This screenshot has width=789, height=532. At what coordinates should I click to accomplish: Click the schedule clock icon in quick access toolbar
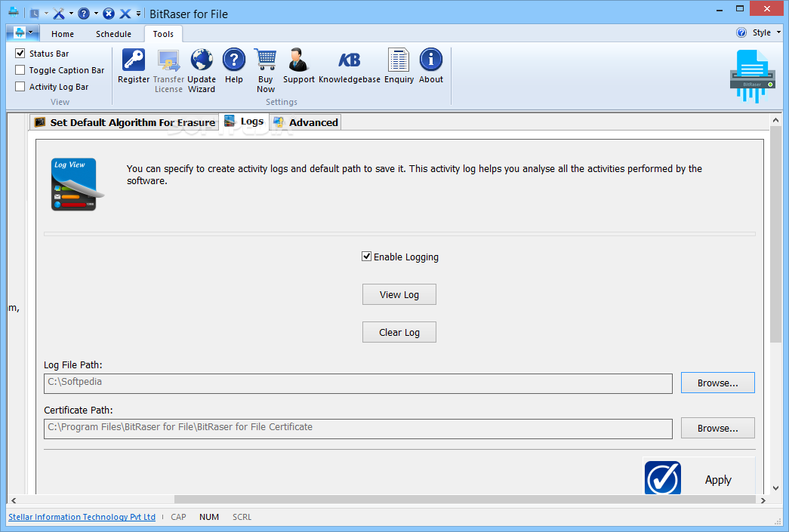[34, 14]
